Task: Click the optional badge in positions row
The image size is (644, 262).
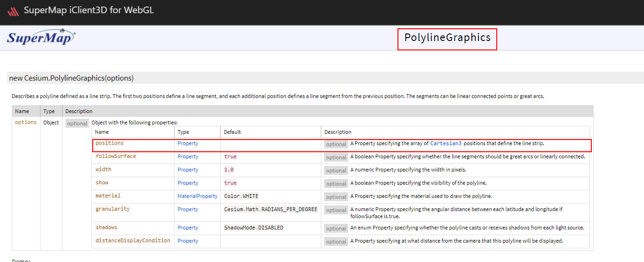Action: pos(336,144)
